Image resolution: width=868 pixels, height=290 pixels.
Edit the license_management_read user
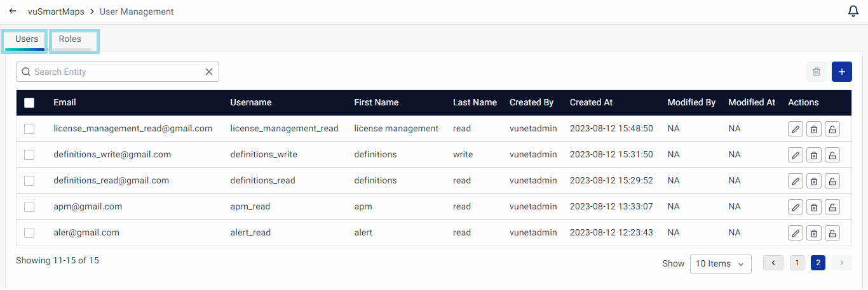tap(795, 129)
